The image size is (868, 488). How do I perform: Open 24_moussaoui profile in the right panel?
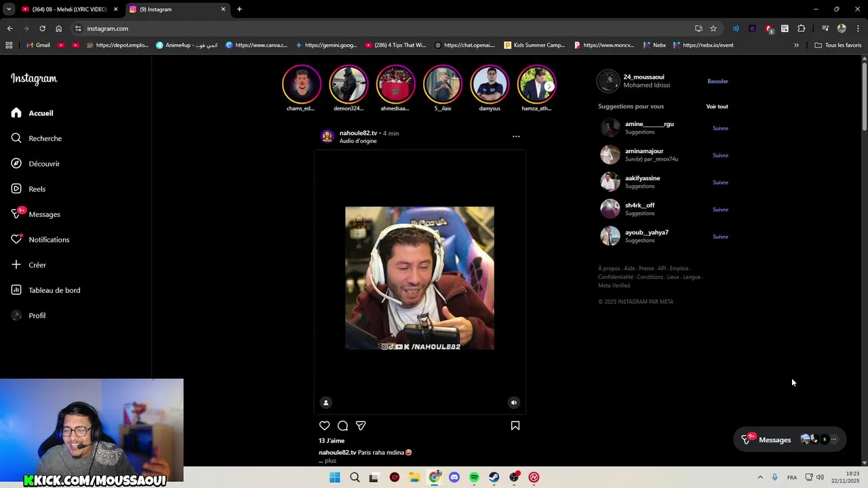click(x=644, y=77)
